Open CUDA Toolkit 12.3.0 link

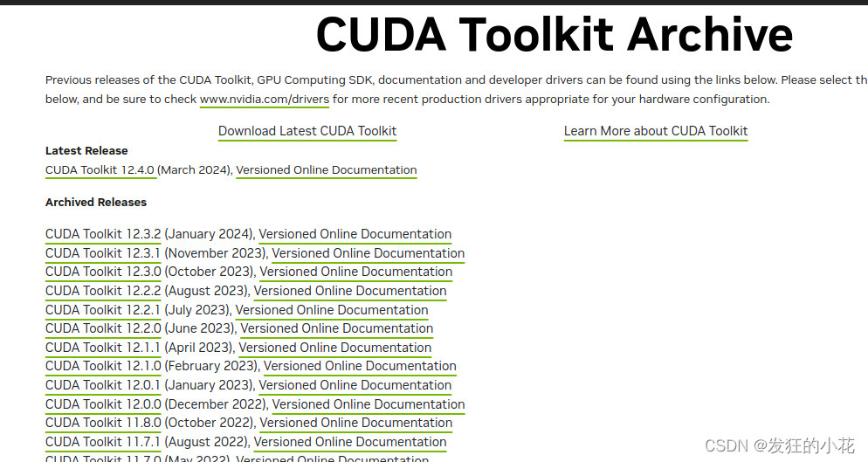pyautogui.click(x=103, y=272)
